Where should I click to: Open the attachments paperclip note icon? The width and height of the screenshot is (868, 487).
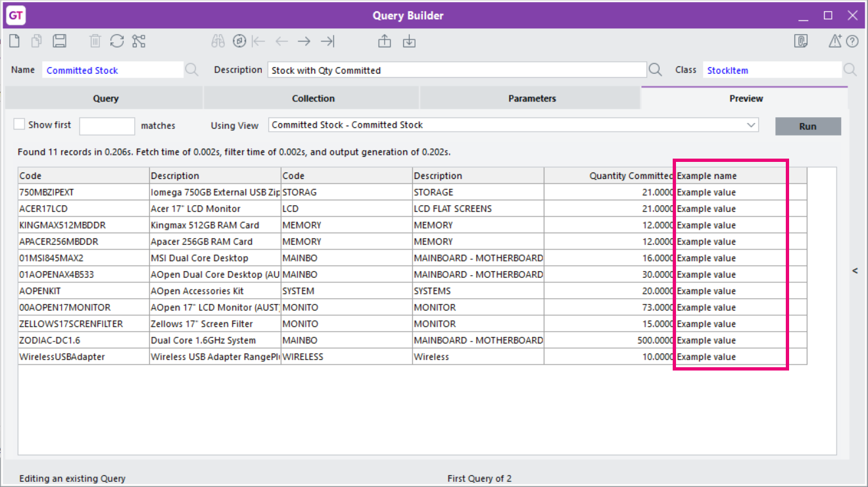click(801, 41)
